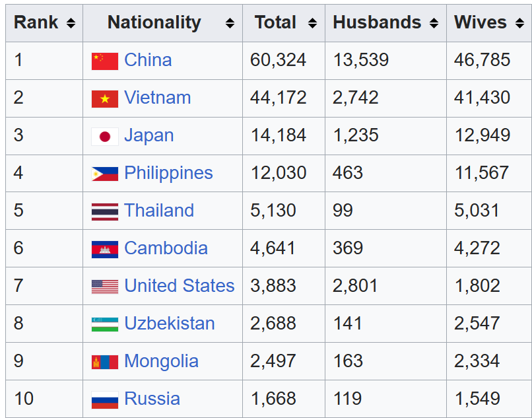Screen dimensions: 532x418
Task: Sort table by Nationality column arrows
Action: click(230, 23)
